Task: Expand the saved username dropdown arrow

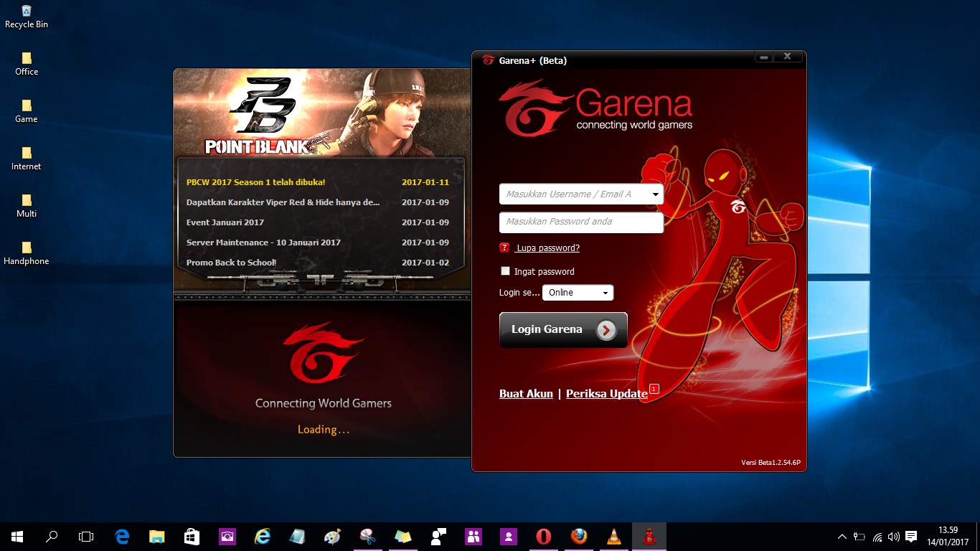Action: [x=656, y=194]
